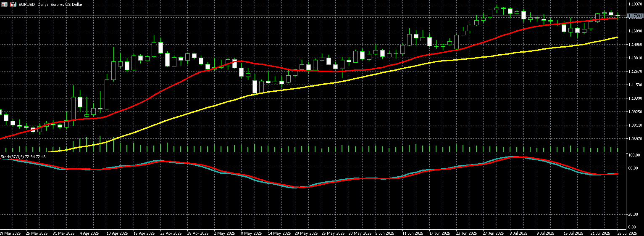This screenshot has height=236, width=644.
Task: Click the current price tag 1.17391
Action: pos(634,16)
